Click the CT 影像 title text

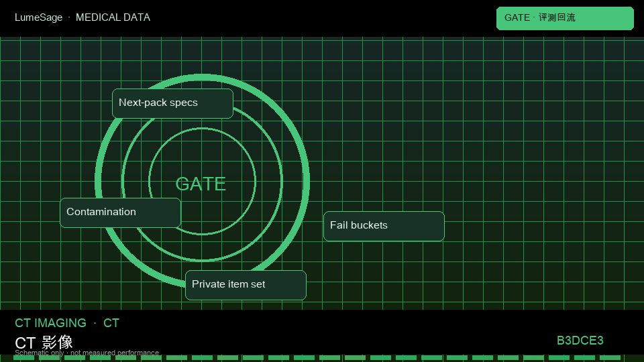(x=44, y=342)
